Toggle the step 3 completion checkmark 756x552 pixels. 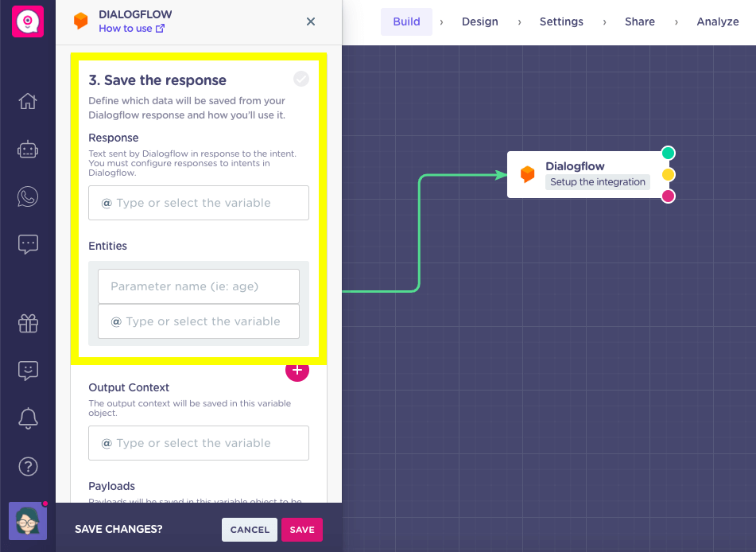(x=301, y=79)
